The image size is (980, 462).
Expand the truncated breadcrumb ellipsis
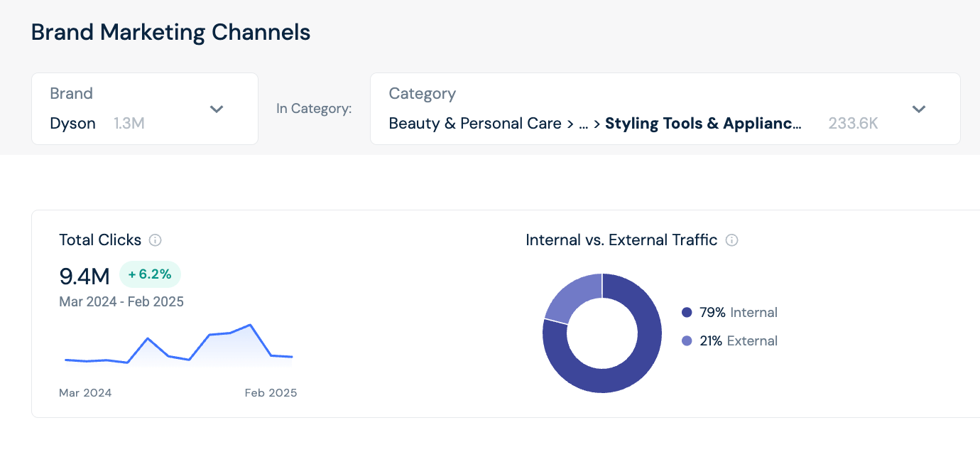[583, 123]
